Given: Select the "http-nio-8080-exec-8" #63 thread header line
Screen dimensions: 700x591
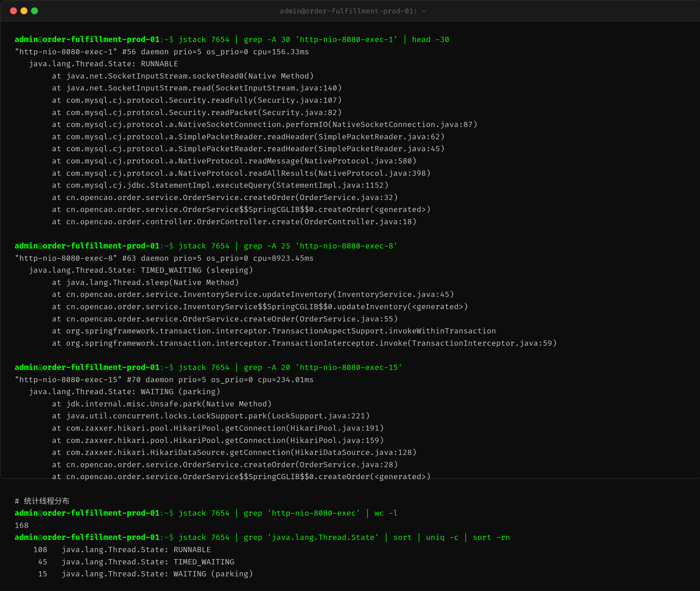Looking at the screenshot, I should click(164, 258).
